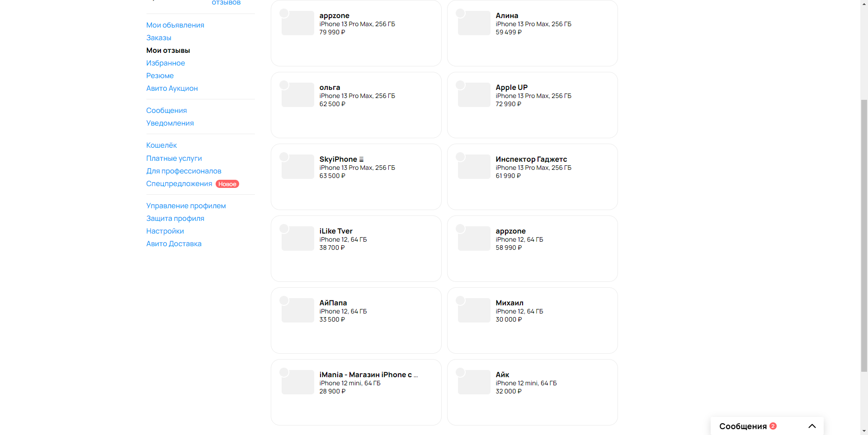Screen dimensions: 868x435
Task: Click the red Новое badge
Action: click(x=227, y=184)
